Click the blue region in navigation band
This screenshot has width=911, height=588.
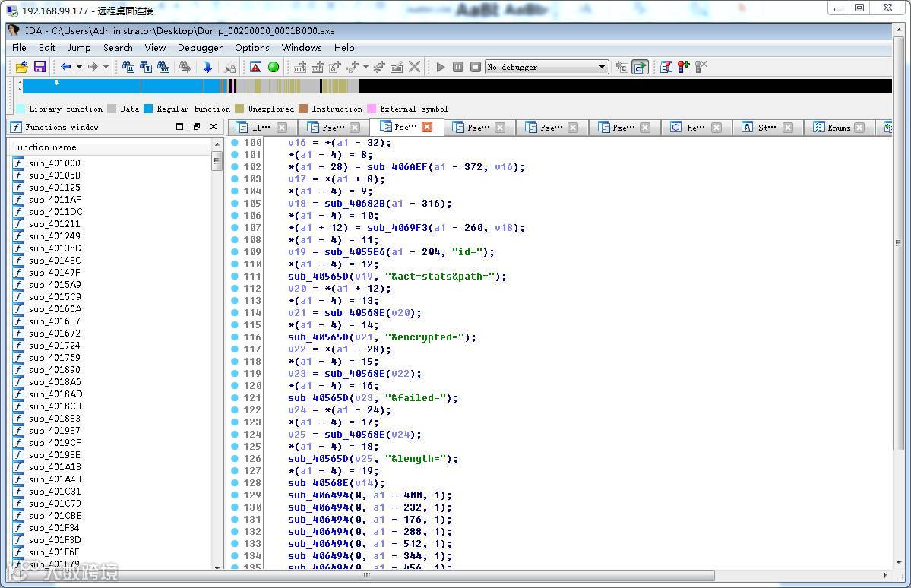tap(122, 87)
